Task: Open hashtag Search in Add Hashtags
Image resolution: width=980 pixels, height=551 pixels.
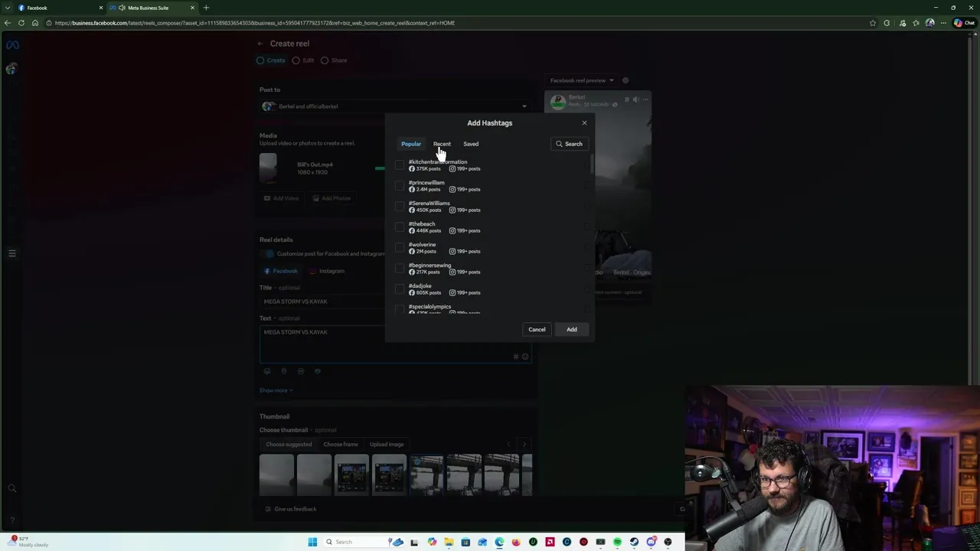Action: (x=570, y=144)
